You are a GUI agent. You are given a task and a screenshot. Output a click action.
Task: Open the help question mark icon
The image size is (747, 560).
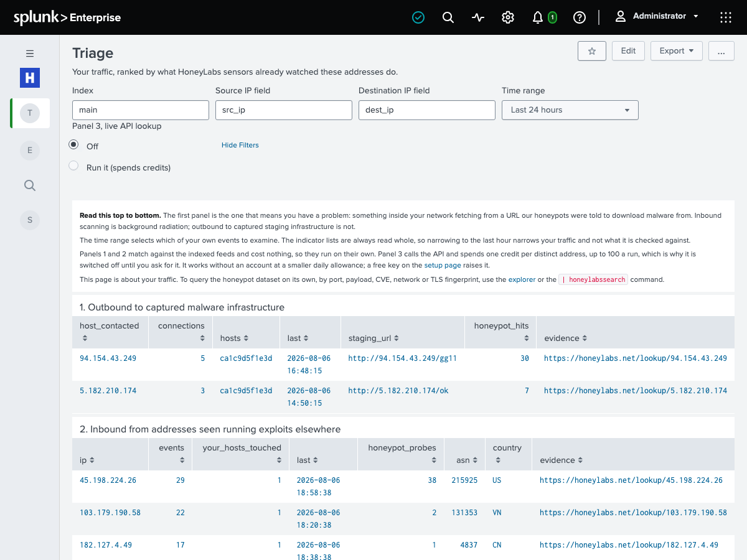click(580, 17)
